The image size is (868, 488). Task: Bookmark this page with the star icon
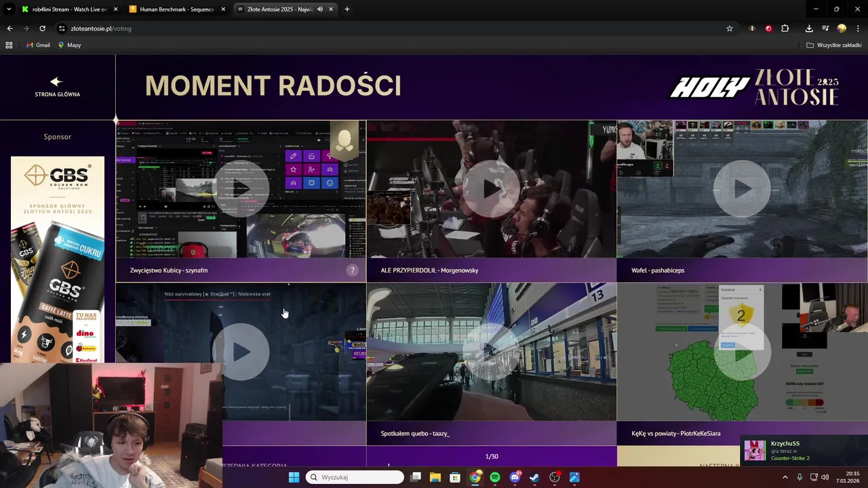click(730, 28)
